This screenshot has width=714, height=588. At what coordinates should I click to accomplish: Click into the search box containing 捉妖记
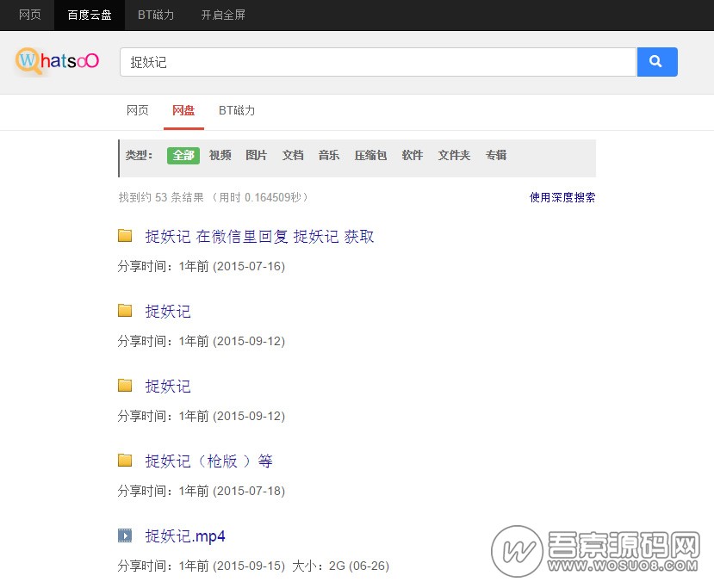pos(377,62)
